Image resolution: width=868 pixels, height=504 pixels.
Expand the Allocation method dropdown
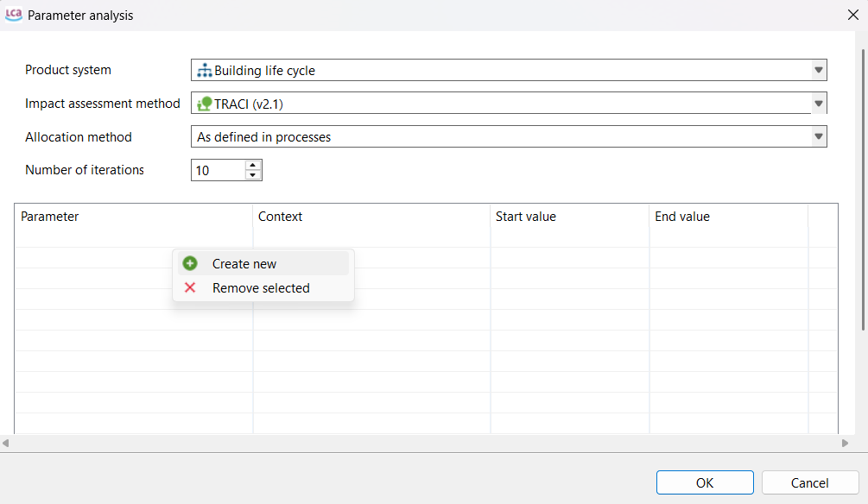(817, 137)
